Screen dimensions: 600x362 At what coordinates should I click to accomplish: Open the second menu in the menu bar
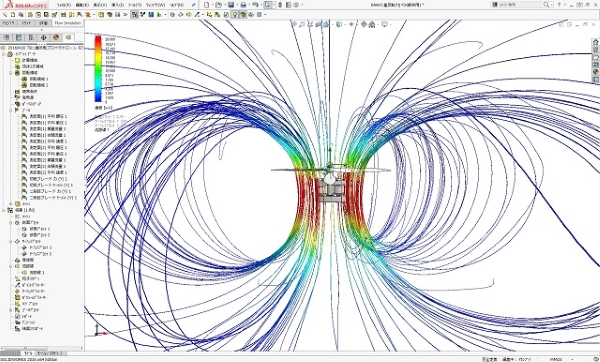82,5
